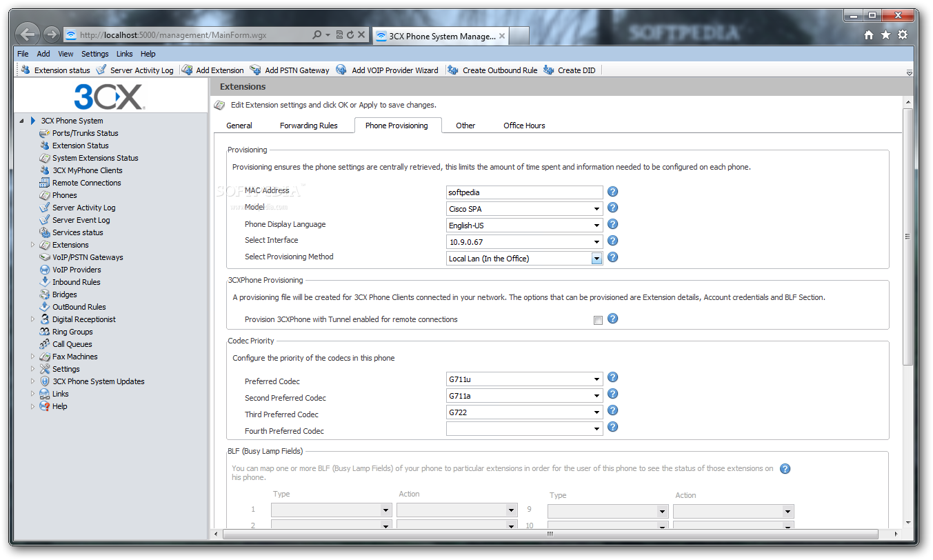Click the Add Extension toolbar icon

(187, 70)
